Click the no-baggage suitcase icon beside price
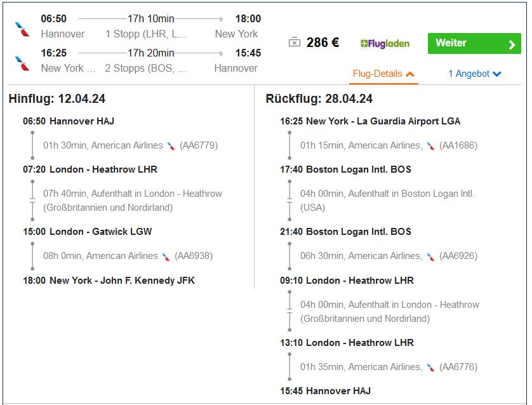Screen dimensions: 532x405 tap(295, 43)
